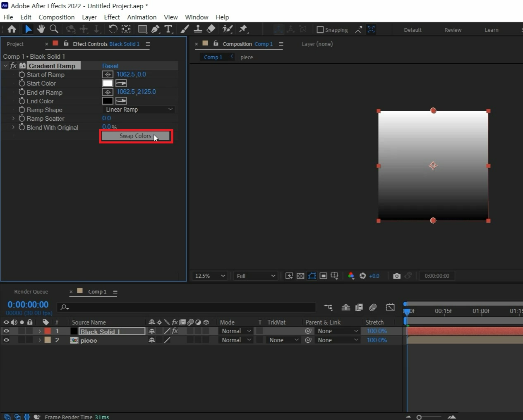523x420 pixels.
Task: Select the Hand tool
Action: [41, 29]
